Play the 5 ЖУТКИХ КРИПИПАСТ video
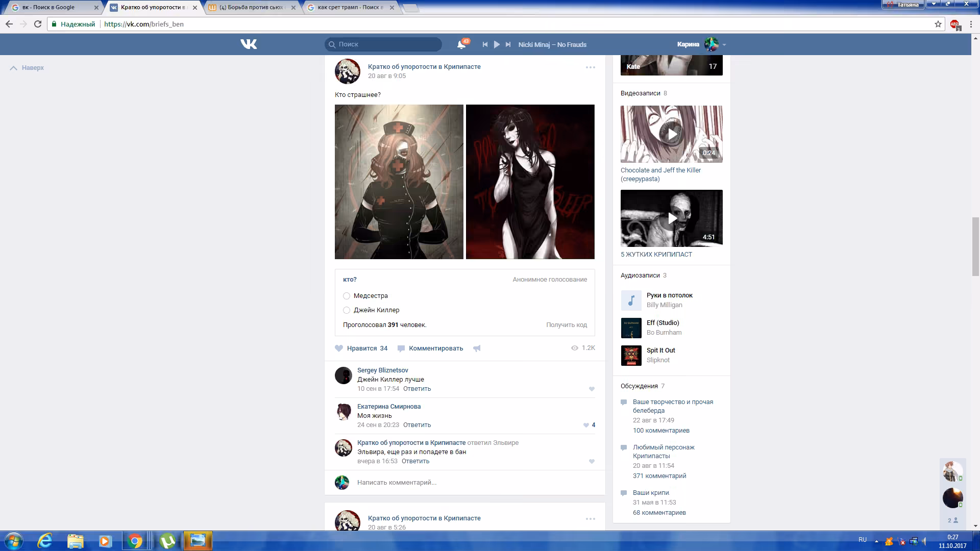The height and width of the screenshot is (551, 980). [672, 218]
